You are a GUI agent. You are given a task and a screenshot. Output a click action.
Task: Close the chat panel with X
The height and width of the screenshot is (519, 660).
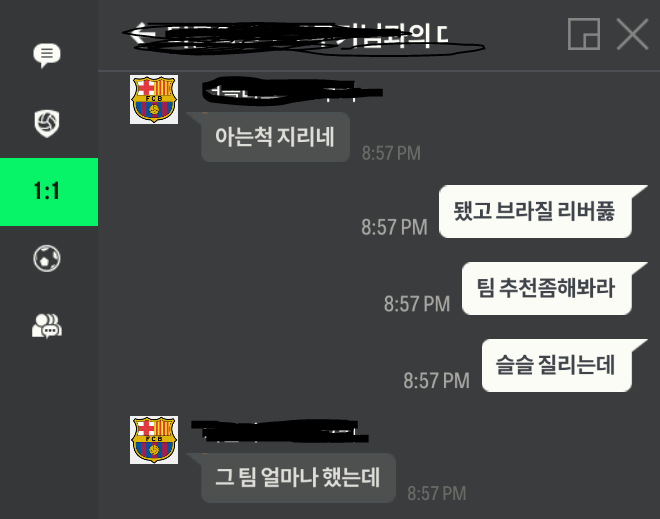click(x=632, y=34)
